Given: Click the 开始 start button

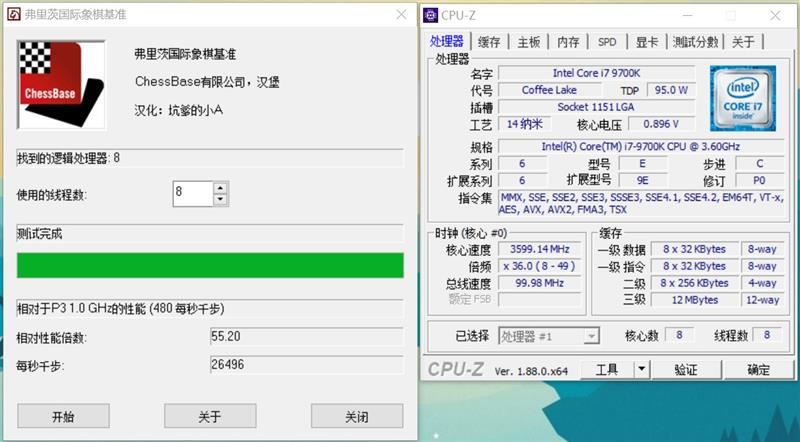Looking at the screenshot, I should click(63, 416).
